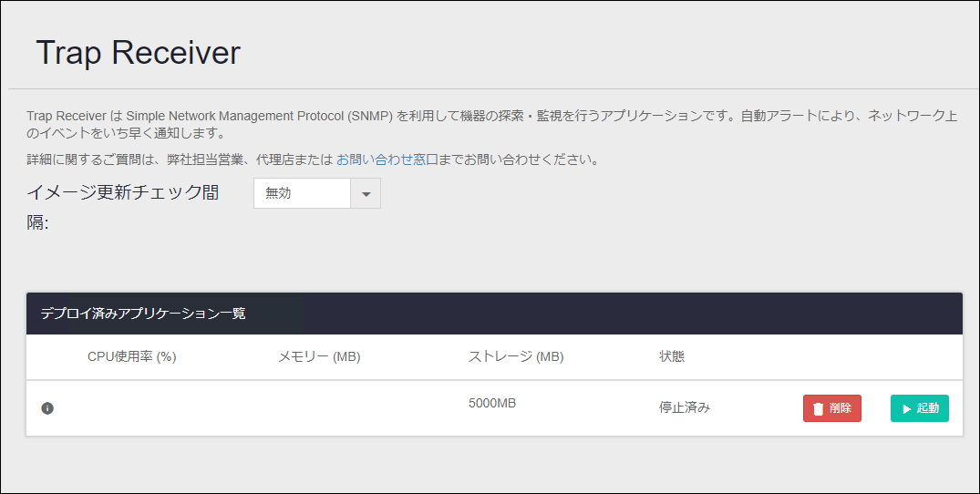Screen dimensions: 980x494
Task: Select the 5000MB storage value
Action: (x=492, y=404)
